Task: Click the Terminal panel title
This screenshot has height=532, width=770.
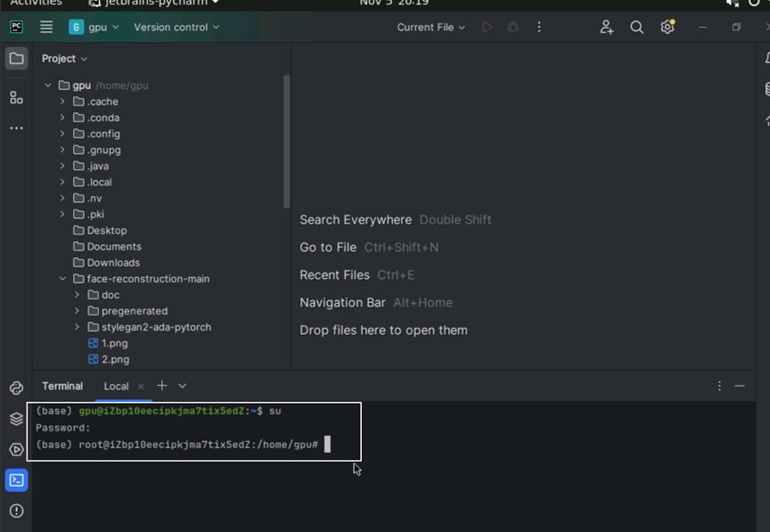Action: 62,386
